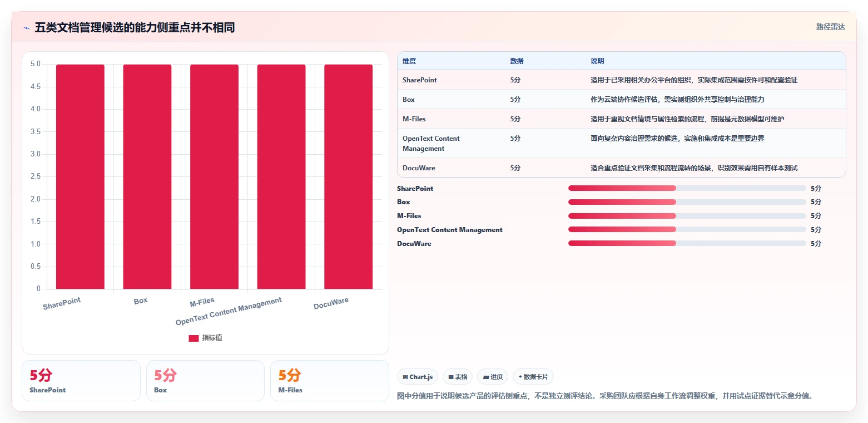The image size is (868, 423).
Task: Click the 说明 column header
Action: pyautogui.click(x=597, y=61)
